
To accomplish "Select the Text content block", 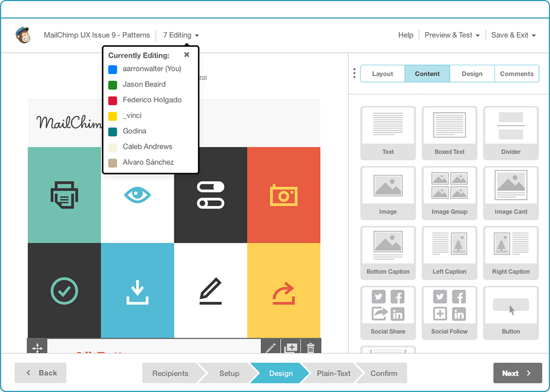I will click(388, 133).
